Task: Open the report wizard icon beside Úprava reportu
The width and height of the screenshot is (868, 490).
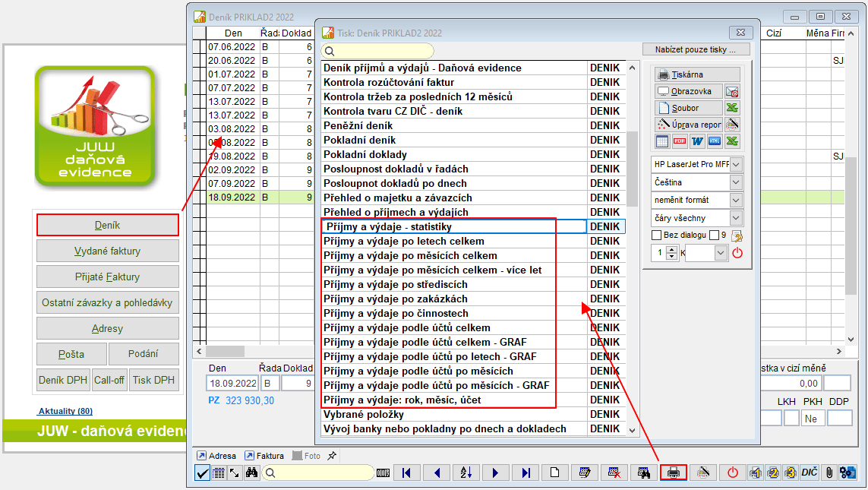Action: [x=732, y=125]
